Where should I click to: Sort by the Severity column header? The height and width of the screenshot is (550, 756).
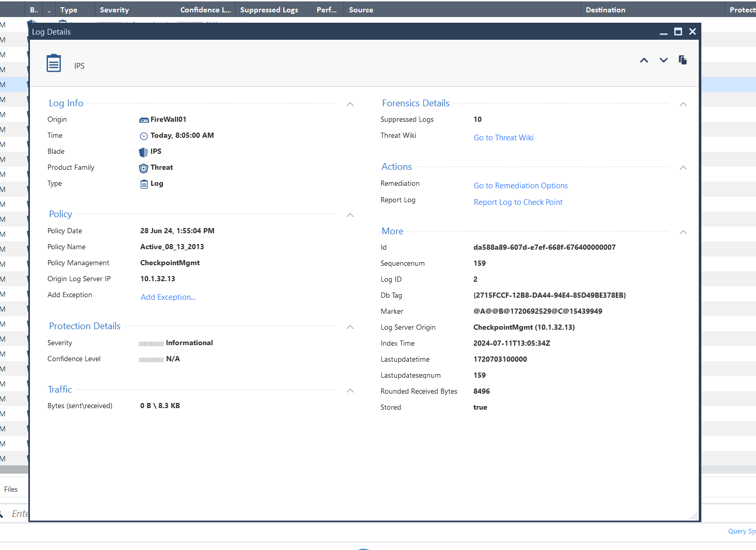(114, 10)
